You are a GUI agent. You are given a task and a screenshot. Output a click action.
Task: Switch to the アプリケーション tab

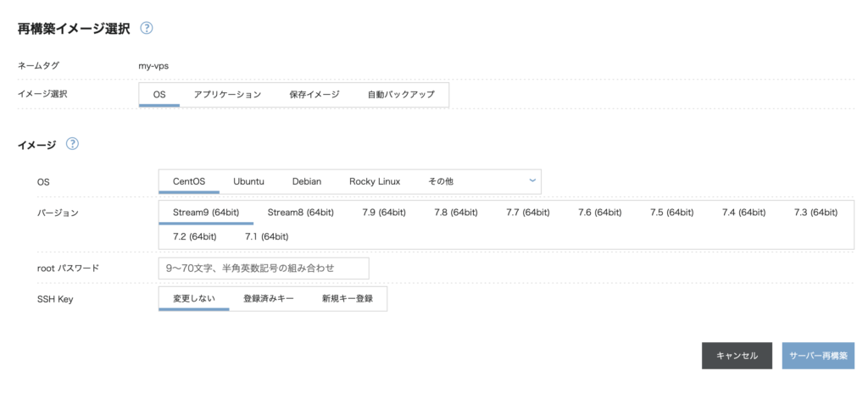(x=227, y=95)
